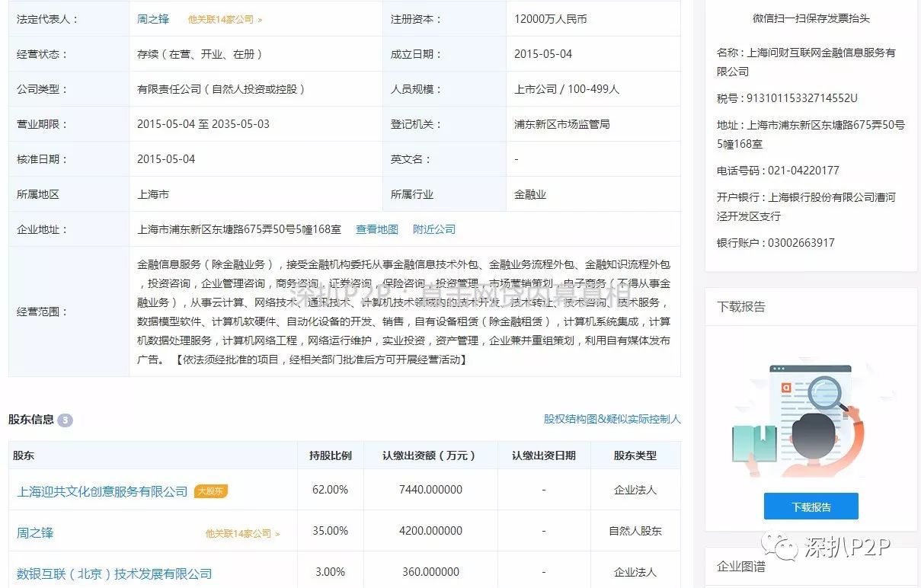Select staff size 上市公司 / 100-499人
Screen dimensions: 921x588
[567, 89]
